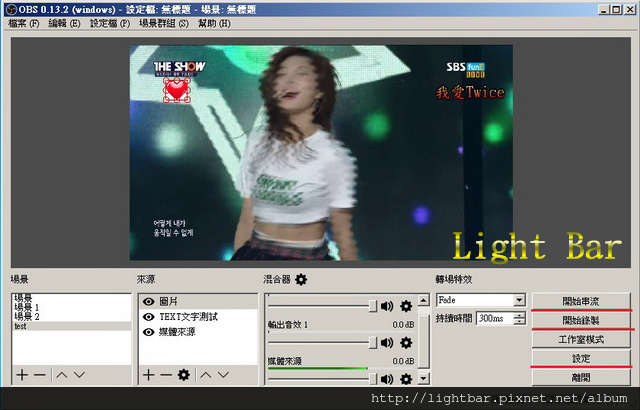Viewport: 640px width, 410px height.
Task: Select the TEXT文字測試 source row
Action: click(x=198, y=317)
